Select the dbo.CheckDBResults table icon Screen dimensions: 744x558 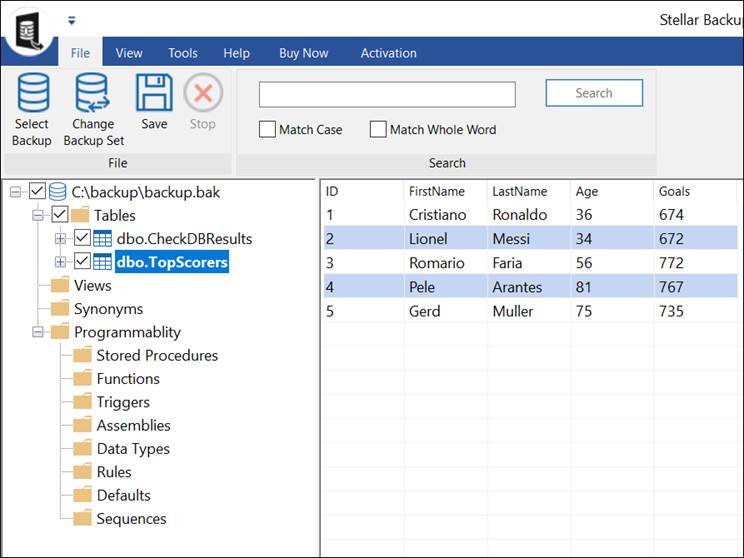pyautogui.click(x=103, y=239)
